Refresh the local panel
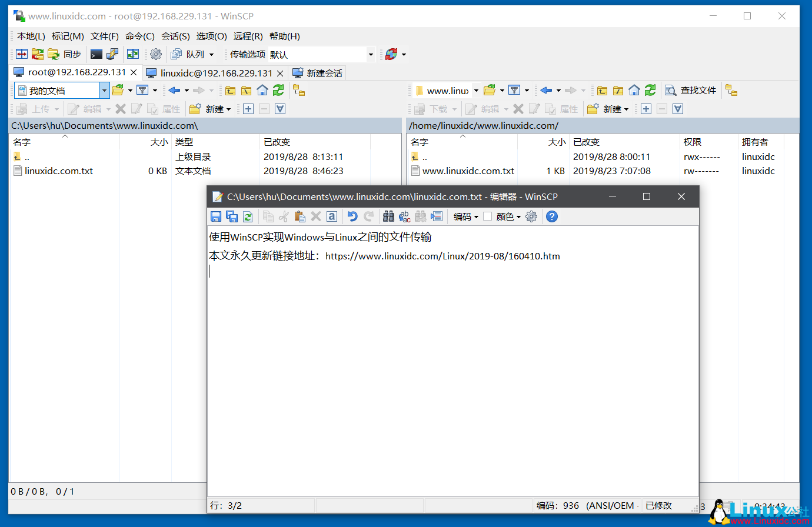The height and width of the screenshot is (527, 812). pyautogui.click(x=278, y=90)
